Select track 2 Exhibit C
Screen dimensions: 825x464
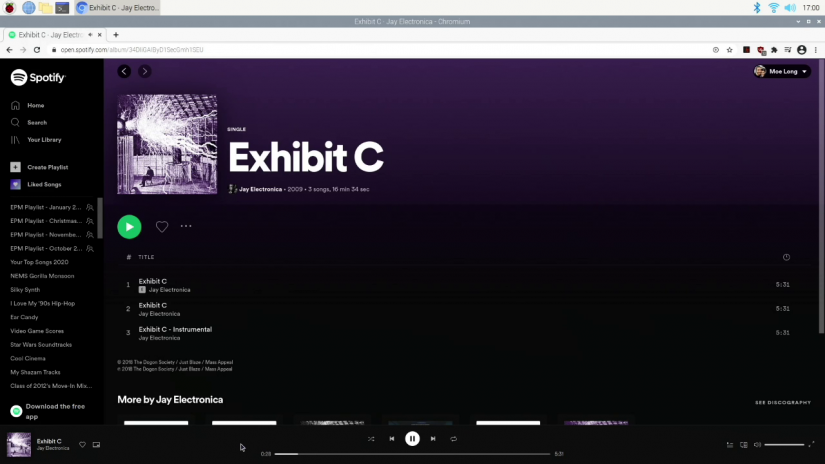click(x=458, y=309)
